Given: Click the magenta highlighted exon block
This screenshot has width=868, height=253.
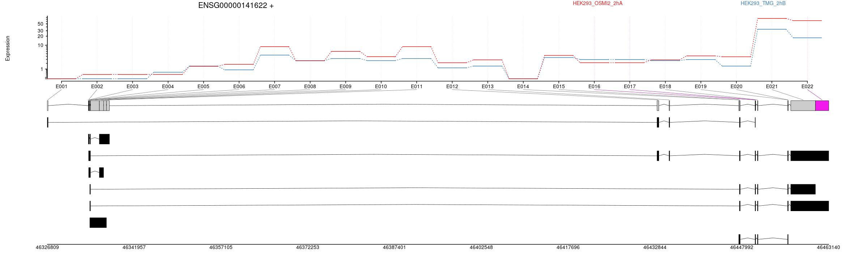Looking at the screenshot, I should (822, 106).
